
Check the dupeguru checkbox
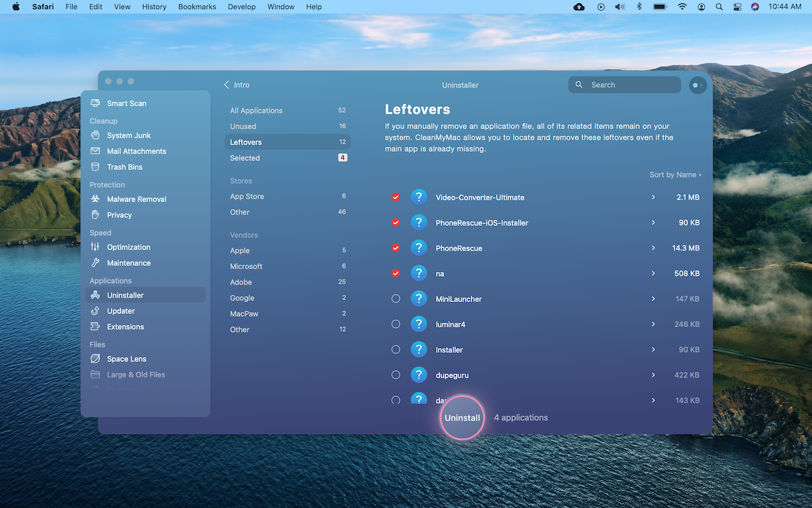tap(396, 375)
